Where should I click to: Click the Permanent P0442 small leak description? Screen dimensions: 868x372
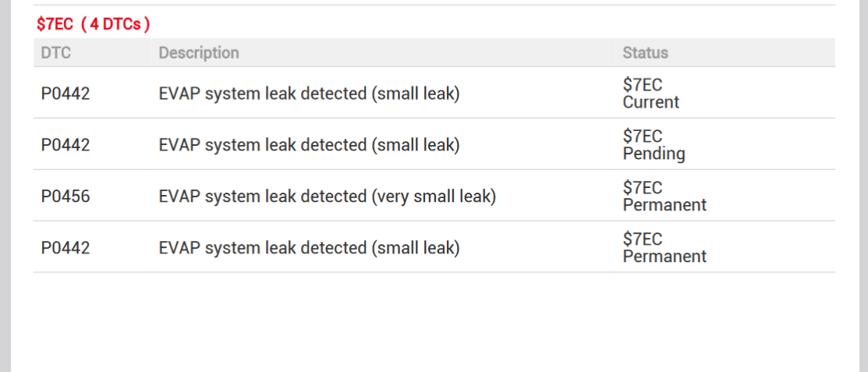(x=309, y=248)
